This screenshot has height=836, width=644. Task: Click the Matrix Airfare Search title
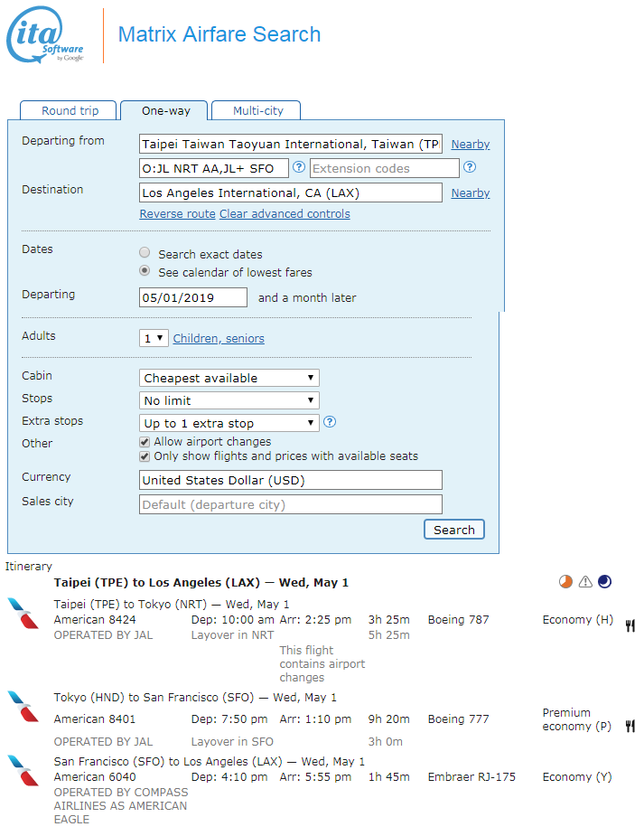219,34
